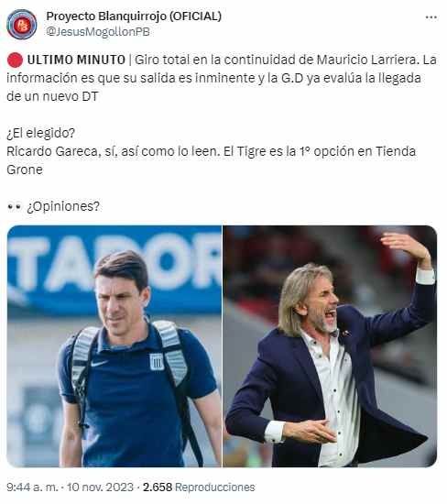Image resolution: width=447 pixels, height=504 pixels.
Task: Open the @JesusMogollonPB handle link
Action: pyautogui.click(x=98, y=32)
